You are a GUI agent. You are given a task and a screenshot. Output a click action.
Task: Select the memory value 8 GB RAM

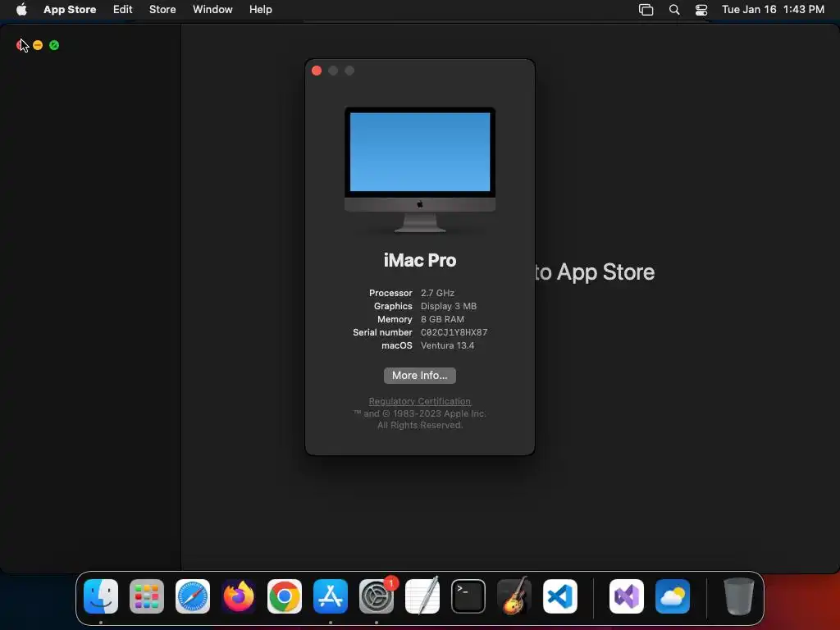pyautogui.click(x=442, y=319)
